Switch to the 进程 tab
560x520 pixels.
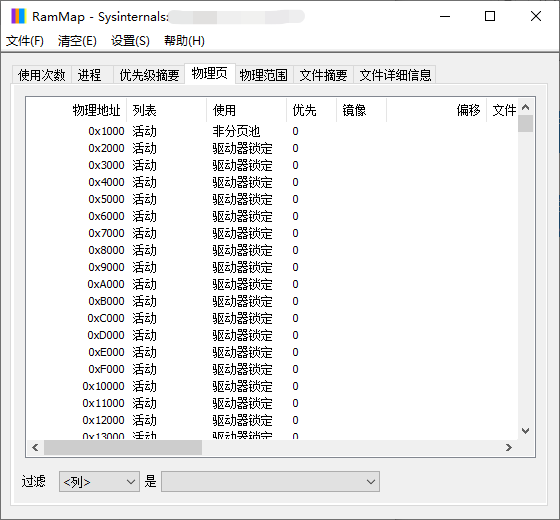point(92,75)
